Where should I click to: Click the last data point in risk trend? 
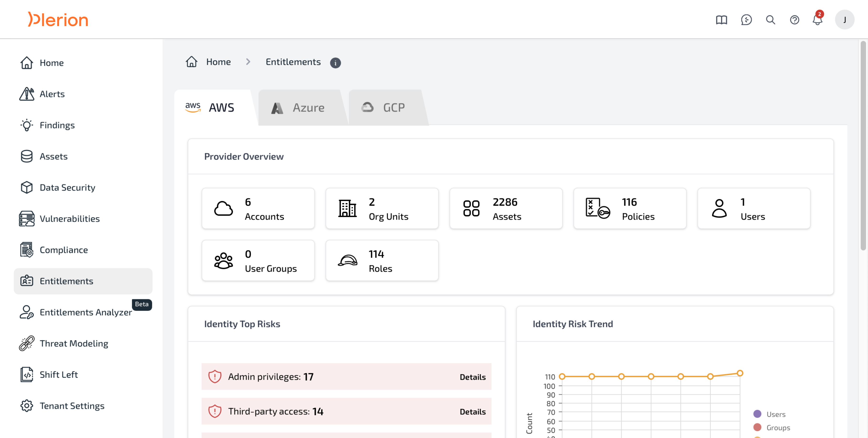[740, 373]
